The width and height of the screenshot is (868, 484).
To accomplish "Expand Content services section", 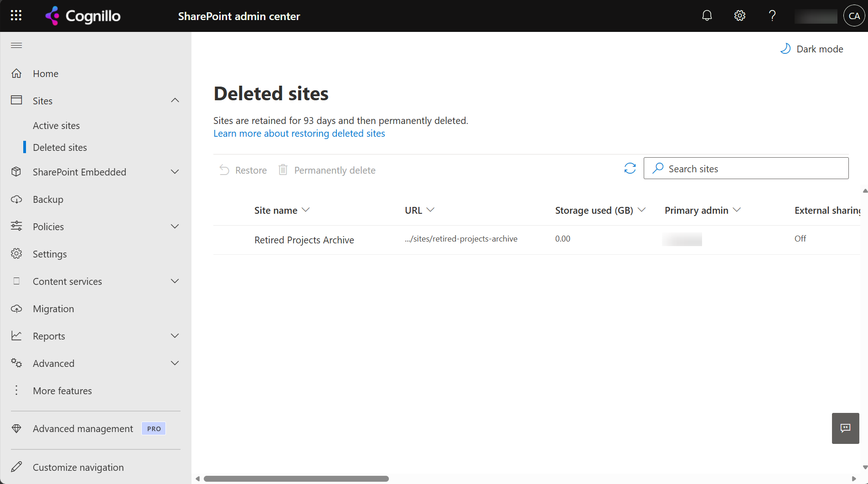I will tap(175, 281).
